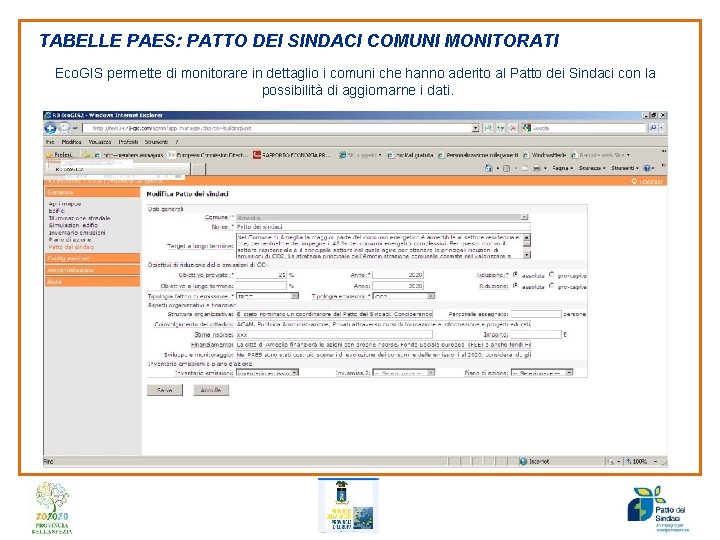Click Edifici in sidebar
This screenshot has height=540, width=720.
click(56, 211)
